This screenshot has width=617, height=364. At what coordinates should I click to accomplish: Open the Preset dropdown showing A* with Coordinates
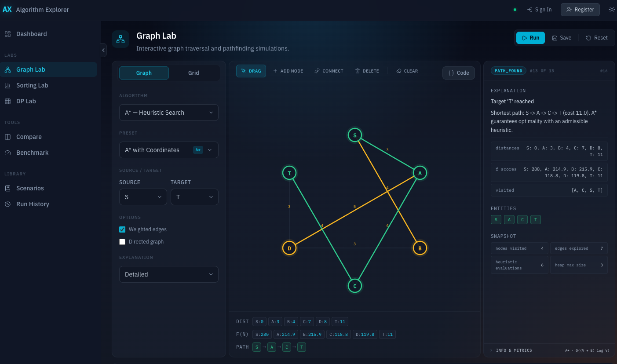click(168, 150)
